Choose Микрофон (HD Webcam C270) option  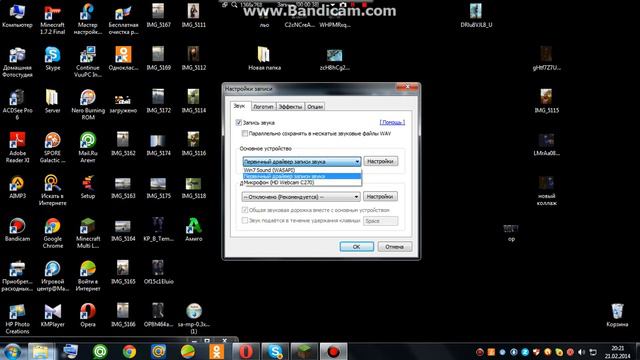click(x=302, y=182)
